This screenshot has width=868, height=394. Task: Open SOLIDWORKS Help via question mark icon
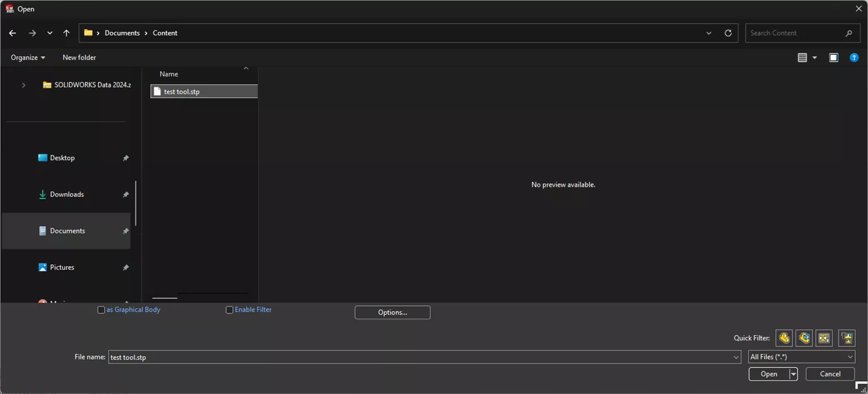coord(854,57)
